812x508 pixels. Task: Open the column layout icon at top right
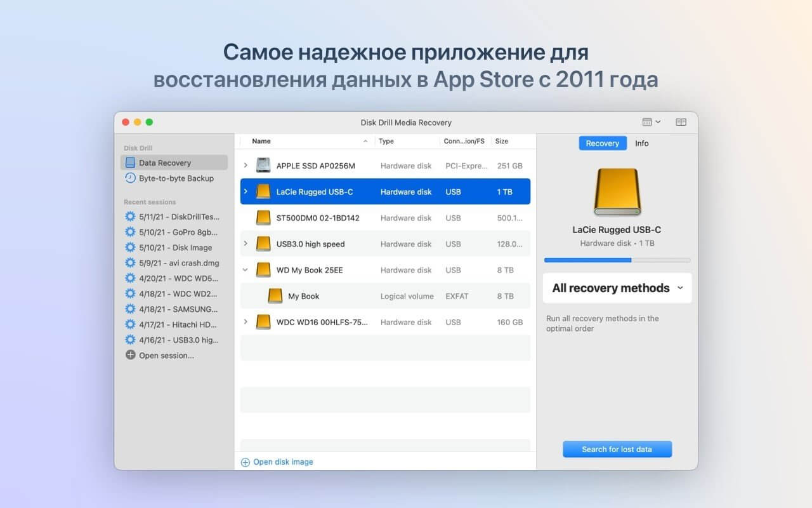681,121
